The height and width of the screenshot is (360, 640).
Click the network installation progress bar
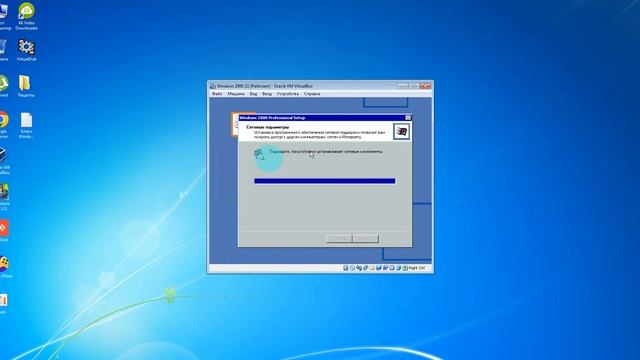tap(325, 181)
